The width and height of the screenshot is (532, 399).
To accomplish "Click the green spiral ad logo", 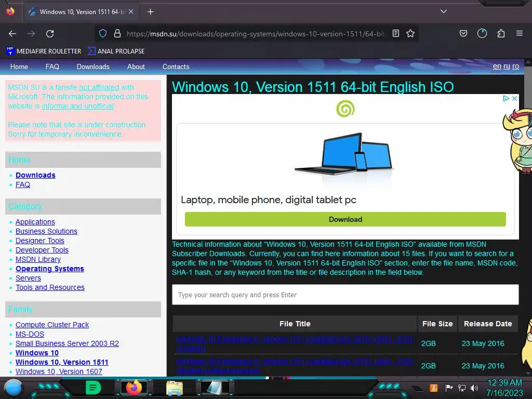I will pos(345,109).
